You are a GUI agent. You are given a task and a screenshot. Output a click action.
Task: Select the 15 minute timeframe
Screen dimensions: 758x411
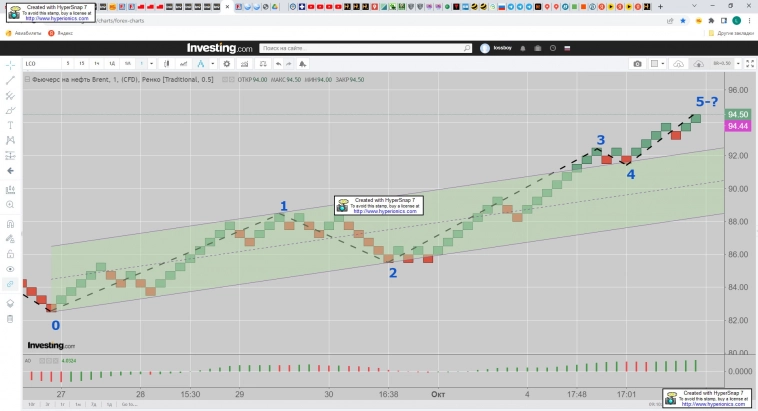pos(82,64)
